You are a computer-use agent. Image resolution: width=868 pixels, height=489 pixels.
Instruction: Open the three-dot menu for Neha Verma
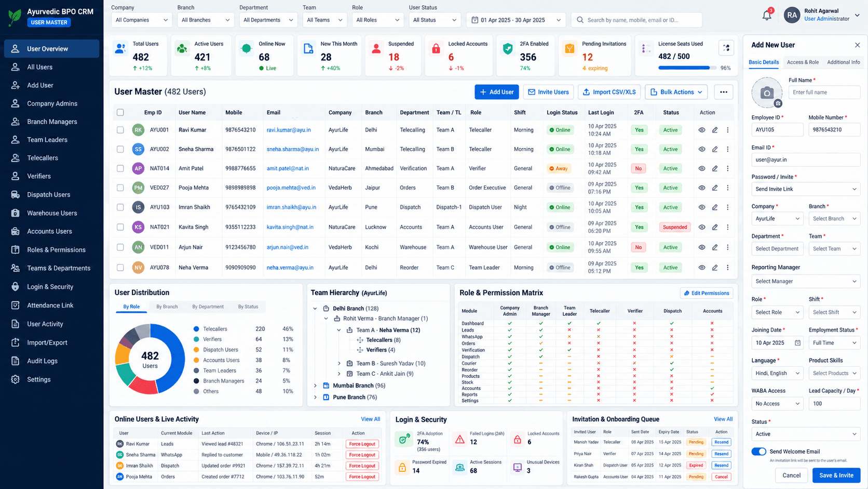point(728,268)
